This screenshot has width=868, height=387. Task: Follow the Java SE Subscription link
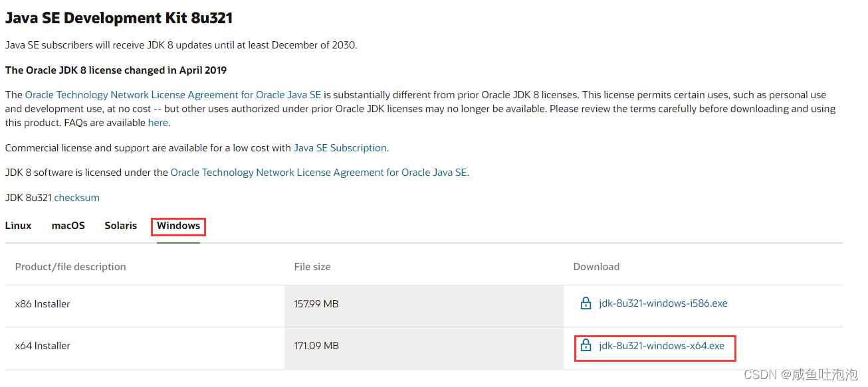[340, 148]
